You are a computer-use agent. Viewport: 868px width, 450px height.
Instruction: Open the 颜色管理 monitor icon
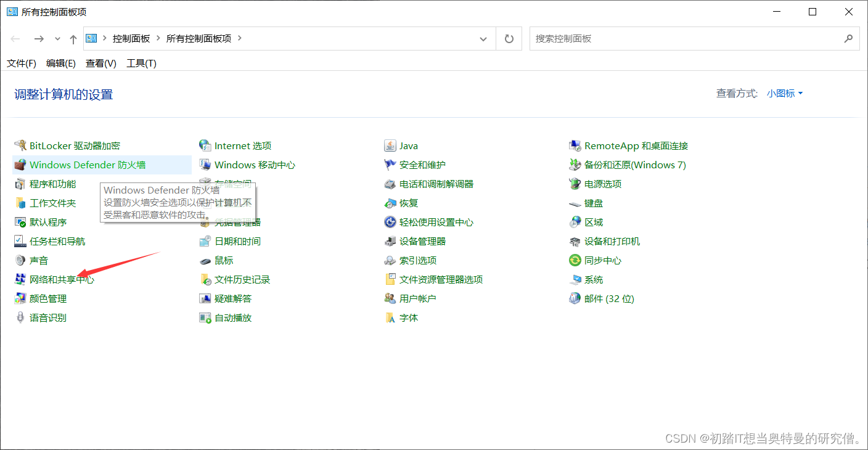coord(20,299)
